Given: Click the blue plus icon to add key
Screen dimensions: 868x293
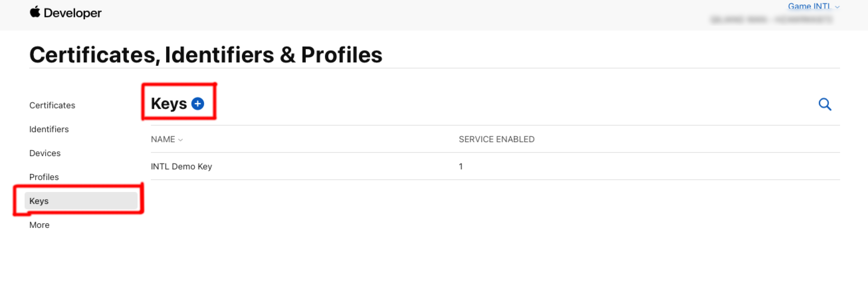Looking at the screenshot, I should click(198, 103).
